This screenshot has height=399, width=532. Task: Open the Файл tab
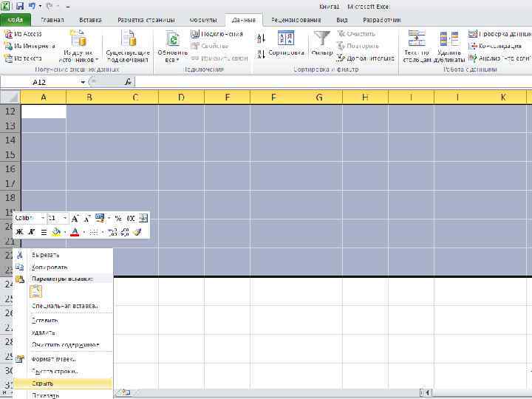pyautogui.click(x=16, y=20)
